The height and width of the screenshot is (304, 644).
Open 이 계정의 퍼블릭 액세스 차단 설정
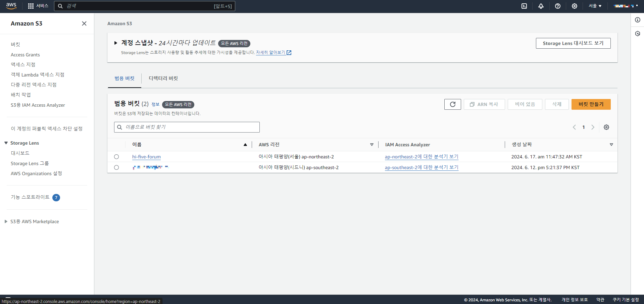[x=47, y=129]
